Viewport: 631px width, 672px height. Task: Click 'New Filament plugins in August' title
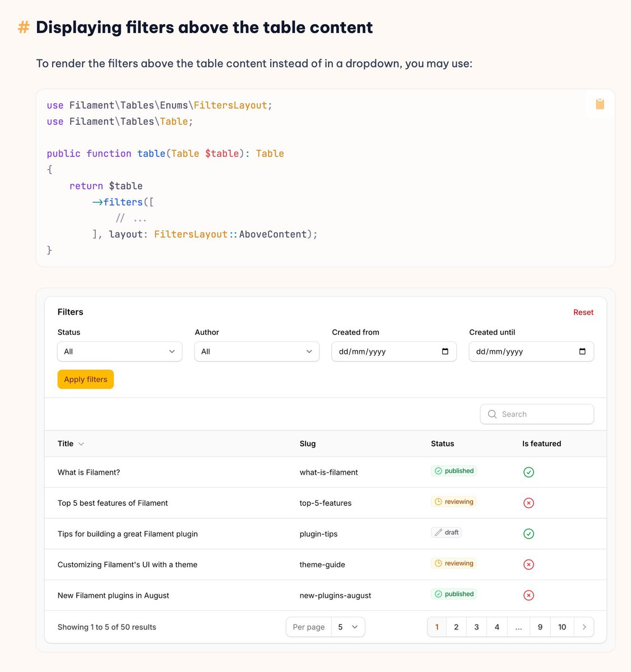click(113, 595)
